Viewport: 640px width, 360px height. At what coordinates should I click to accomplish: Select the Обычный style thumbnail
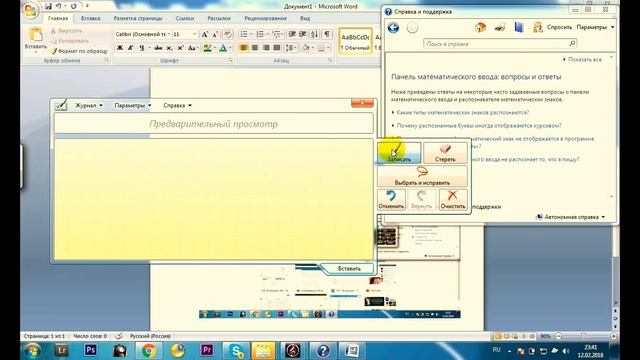coord(355,41)
